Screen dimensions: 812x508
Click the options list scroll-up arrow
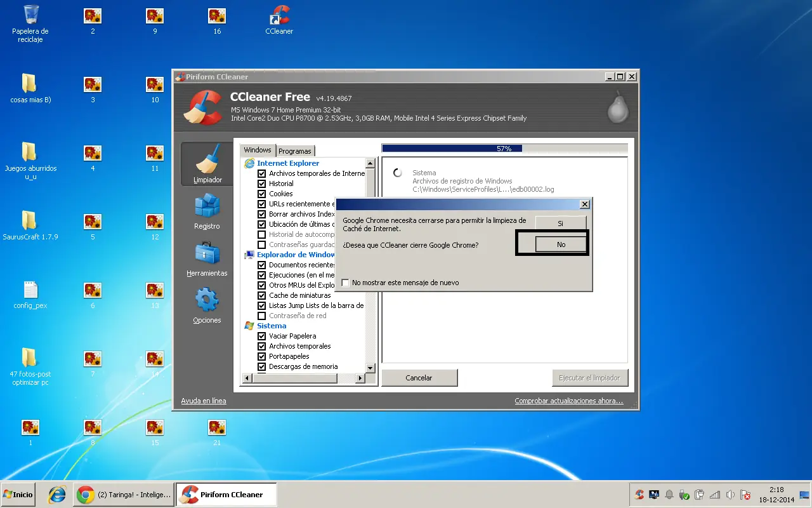[370, 163]
